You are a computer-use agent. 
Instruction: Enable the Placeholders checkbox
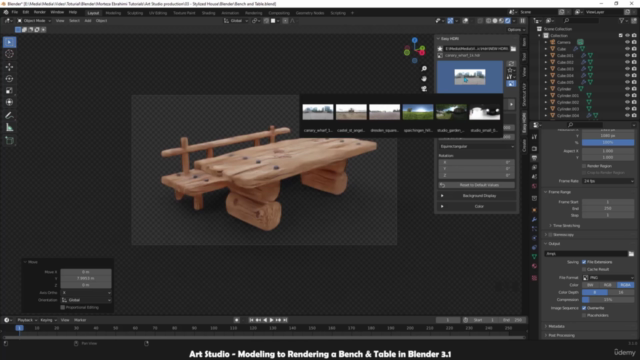[x=584, y=316]
